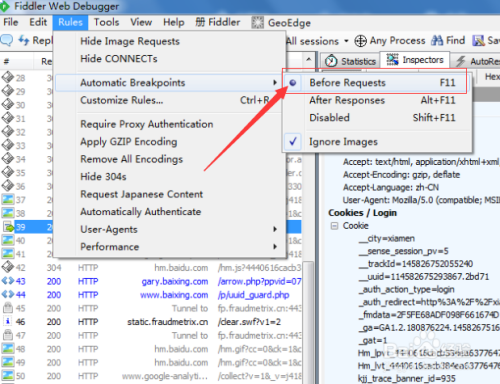
Task: Open the Statistics tab
Action: click(x=350, y=61)
